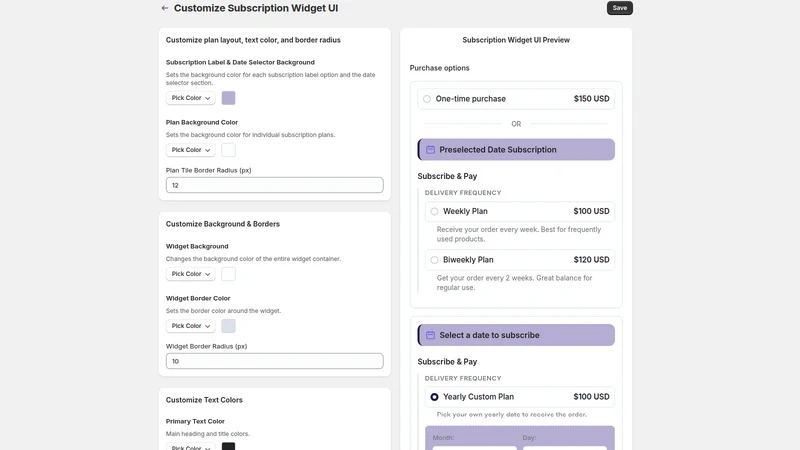Go back using the arrow icon
The height and width of the screenshot is (450, 800).
click(164, 8)
